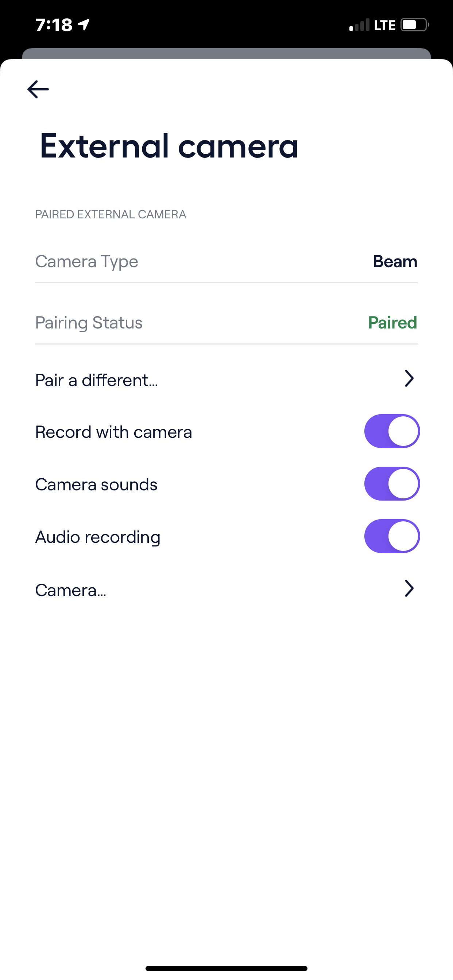453x980 pixels.
Task: Turn off the Audio recording switch
Action: pos(392,536)
